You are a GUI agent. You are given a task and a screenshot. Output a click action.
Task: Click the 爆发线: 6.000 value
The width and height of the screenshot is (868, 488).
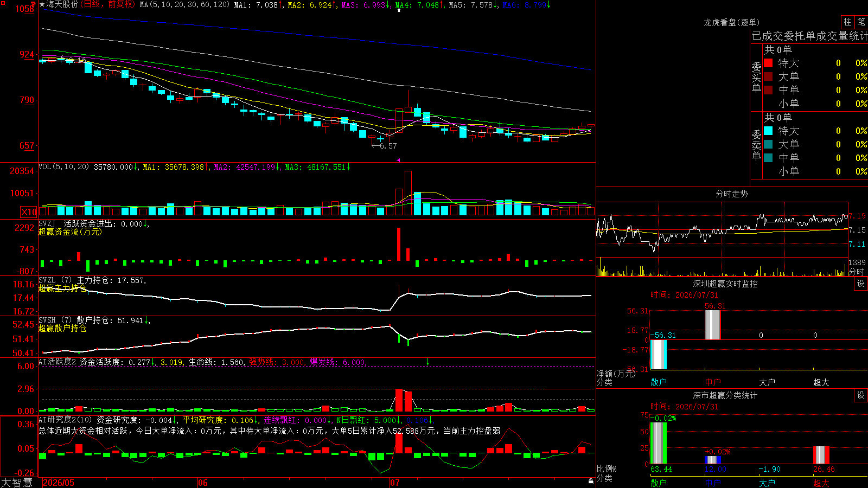coord(338,362)
